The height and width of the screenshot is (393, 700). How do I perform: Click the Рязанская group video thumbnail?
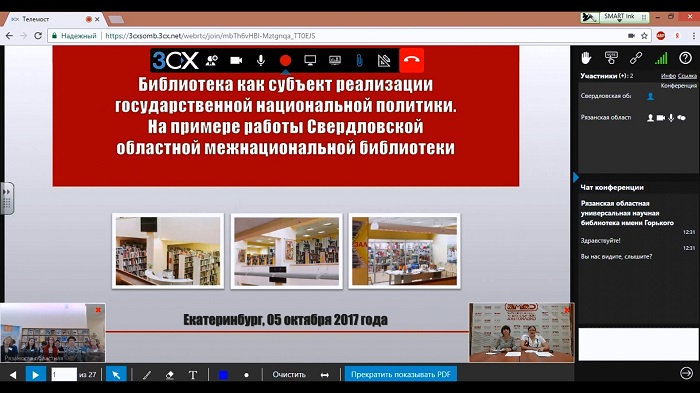point(53,333)
